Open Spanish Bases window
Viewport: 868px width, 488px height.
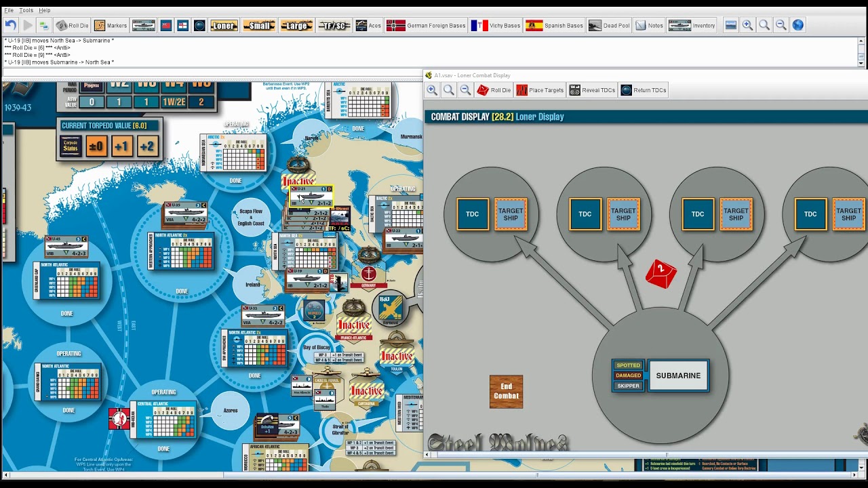(555, 26)
